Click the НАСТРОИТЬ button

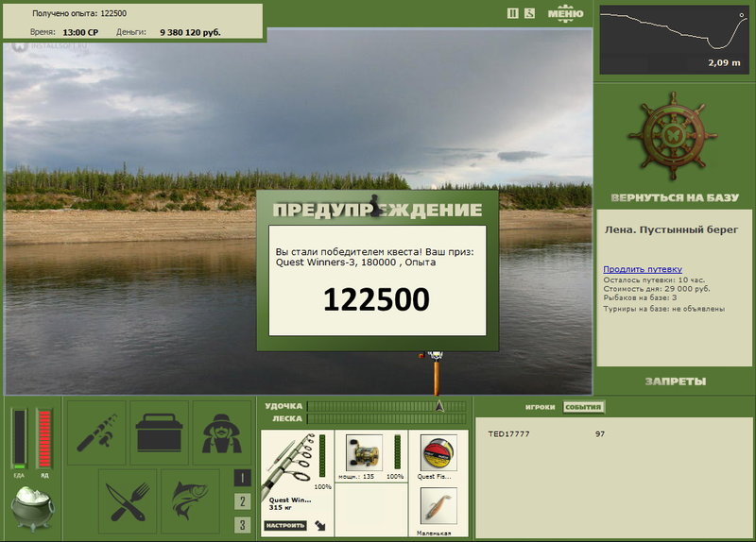pyautogui.click(x=285, y=525)
